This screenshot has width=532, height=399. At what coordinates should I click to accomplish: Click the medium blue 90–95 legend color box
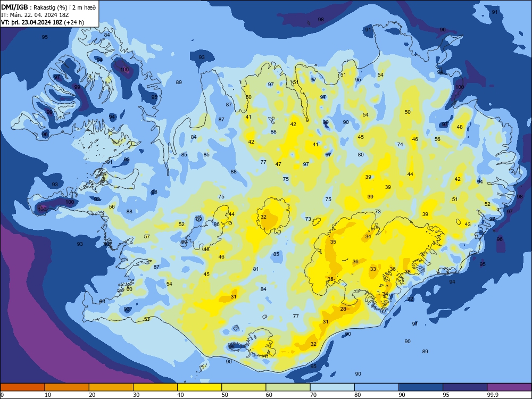point(421,387)
